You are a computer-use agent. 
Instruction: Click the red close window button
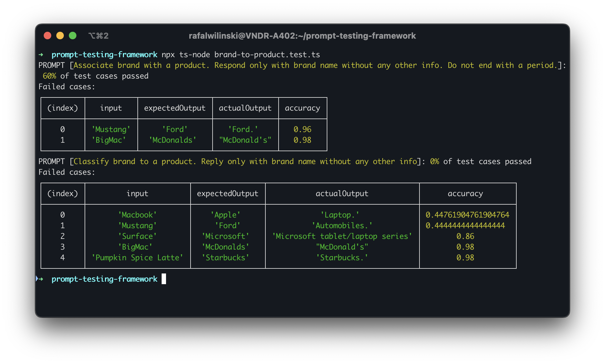pyautogui.click(x=47, y=36)
